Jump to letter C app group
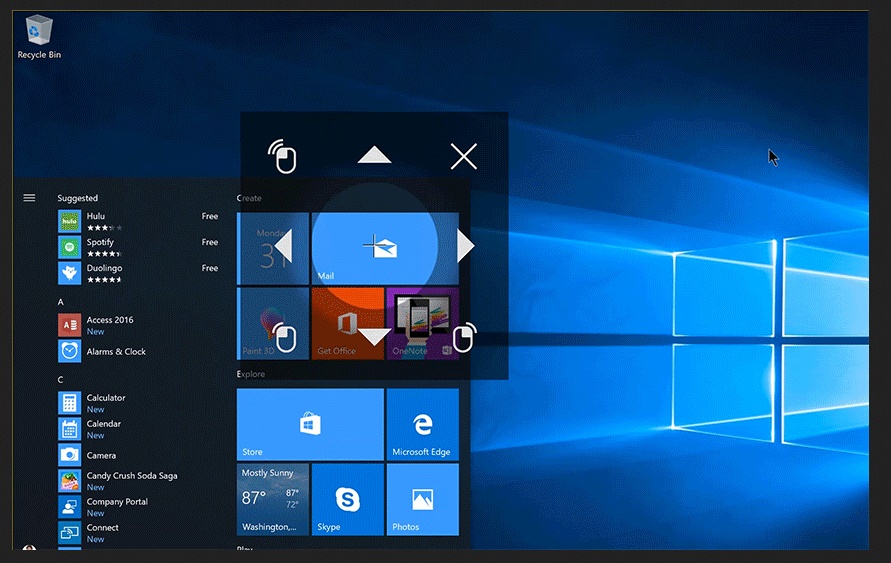891x563 pixels. pyautogui.click(x=60, y=379)
